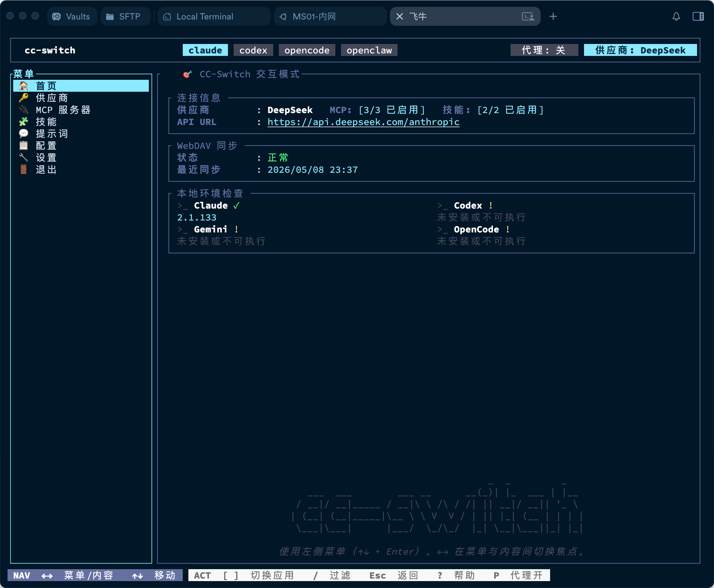
Task: Close the 飞牛 tab
Action: pos(399,16)
